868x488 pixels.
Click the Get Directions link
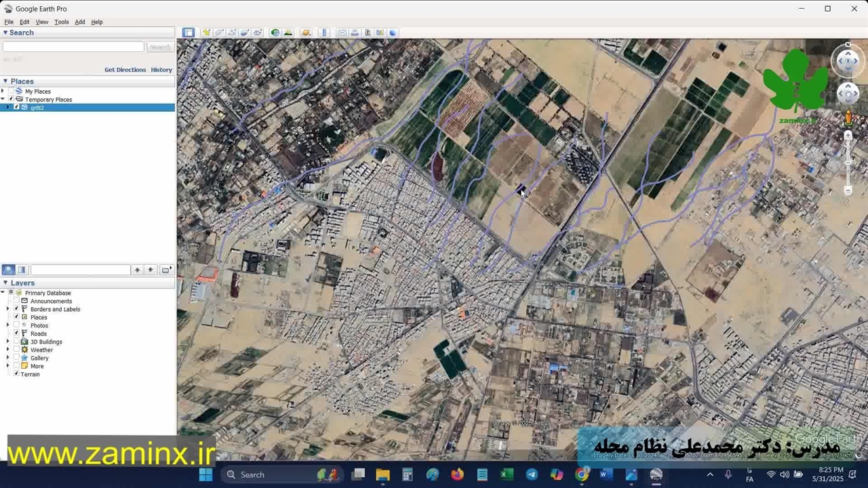(x=125, y=70)
